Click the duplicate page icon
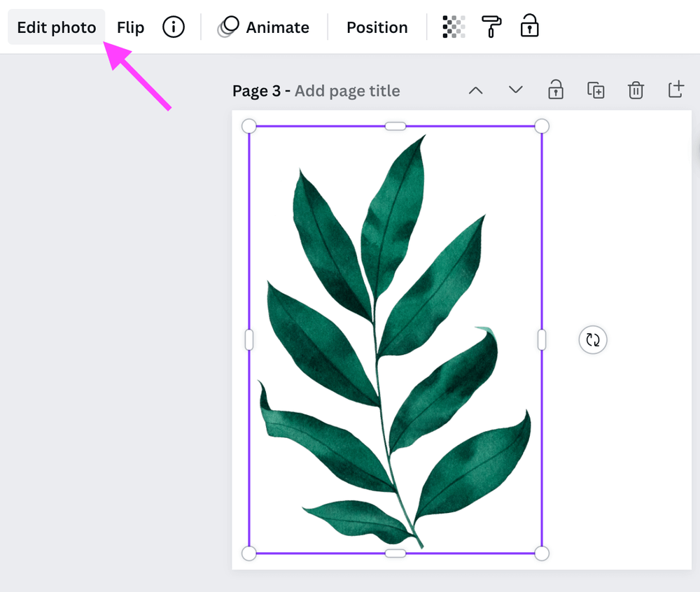 [x=596, y=90]
